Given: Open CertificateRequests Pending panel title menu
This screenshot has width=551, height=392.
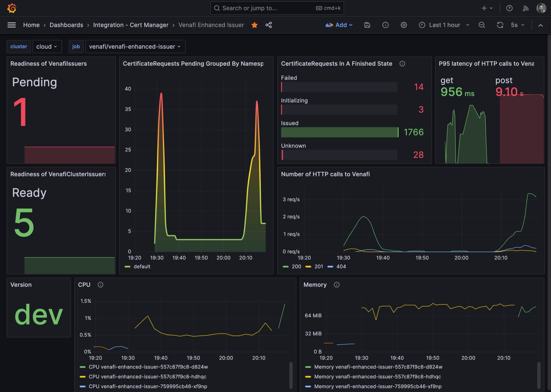Looking at the screenshot, I should tap(193, 64).
